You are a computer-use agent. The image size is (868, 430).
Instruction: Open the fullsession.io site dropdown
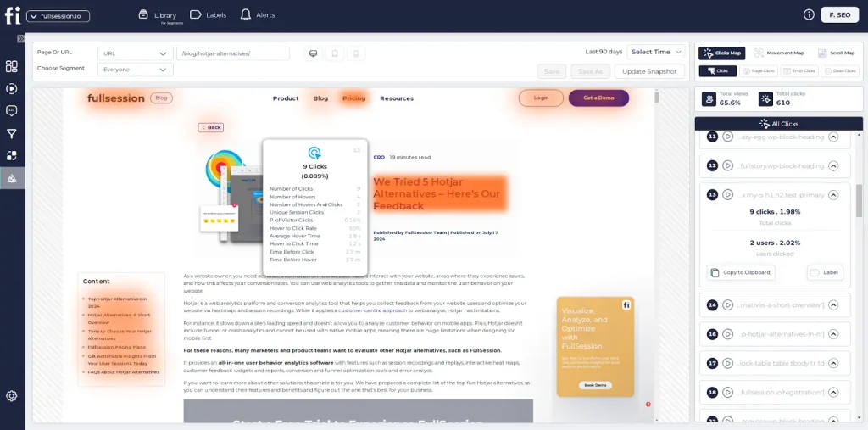pyautogui.click(x=58, y=16)
